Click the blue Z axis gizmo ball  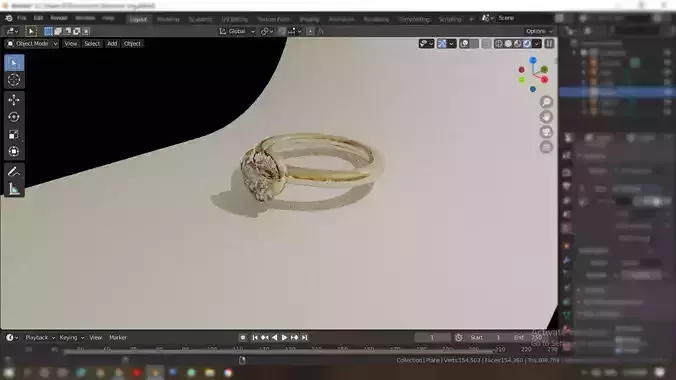click(533, 60)
